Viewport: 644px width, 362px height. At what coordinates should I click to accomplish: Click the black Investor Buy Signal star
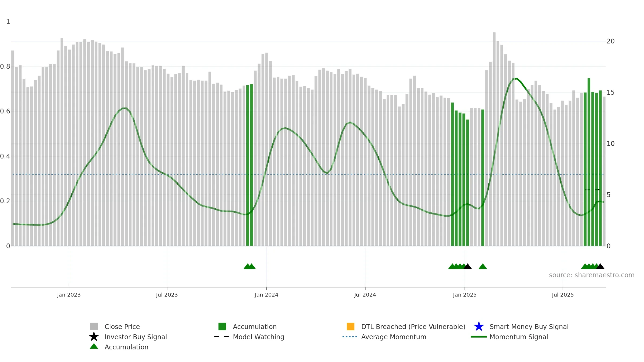click(x=94, y=337)
